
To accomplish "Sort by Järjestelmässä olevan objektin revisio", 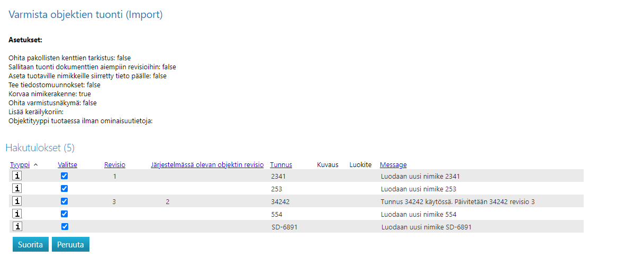I will click(x=207, y=165).
